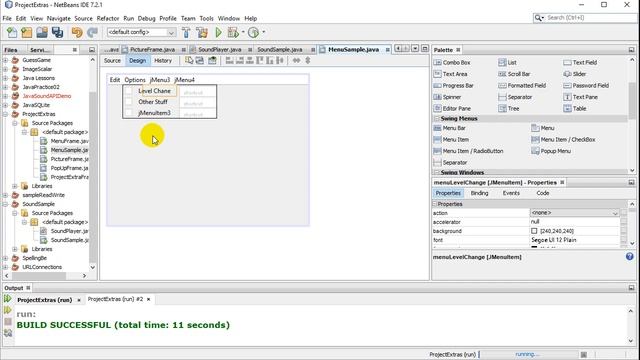Image resolution: width=640 pixels, height=360 pixels.
Task: Open the Code tab in Properties
Action: (542, 193)
